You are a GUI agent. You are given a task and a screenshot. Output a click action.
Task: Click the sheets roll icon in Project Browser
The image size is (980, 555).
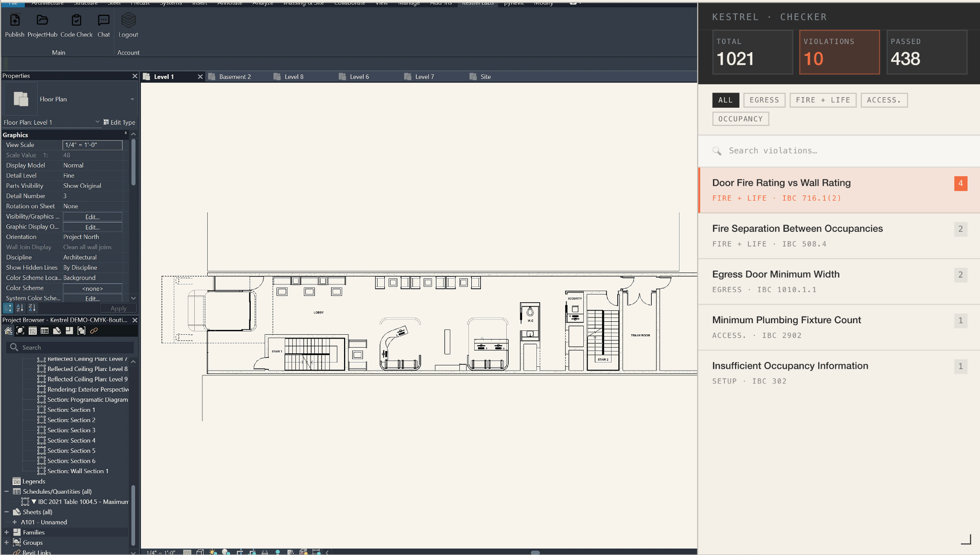pyautogui.click(x=57, y=330)
